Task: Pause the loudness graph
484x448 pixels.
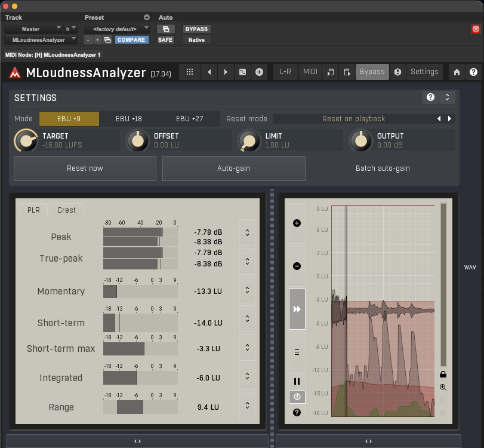Action: pos(297,382)
